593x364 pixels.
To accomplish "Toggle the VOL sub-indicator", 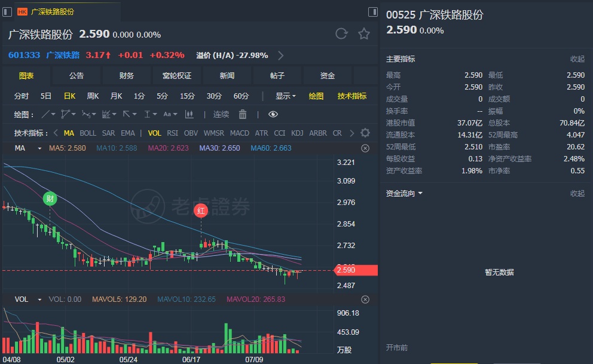I will tap(154, 133).
